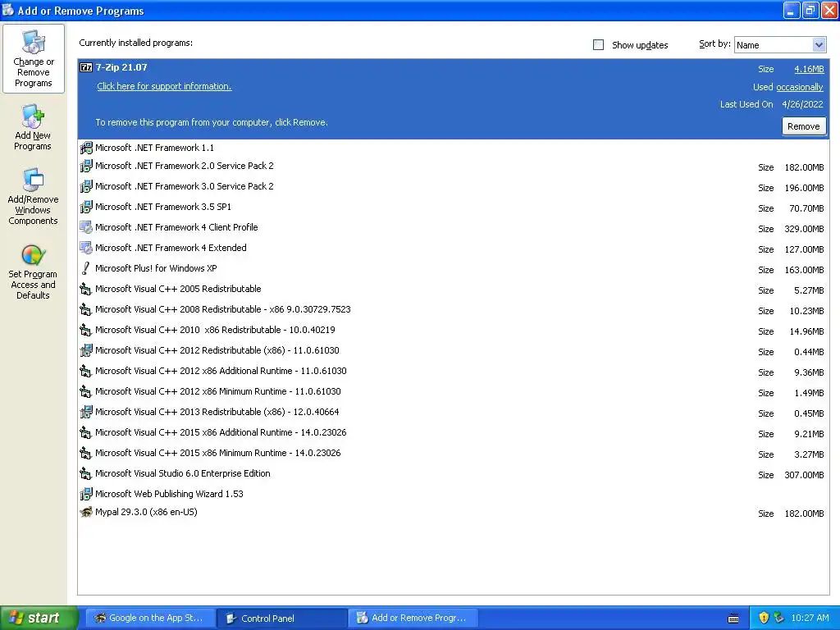Click the Visual C++ 2008 Redistributable icon
Screen dimensions: 840x630
[x=85, y=309]
